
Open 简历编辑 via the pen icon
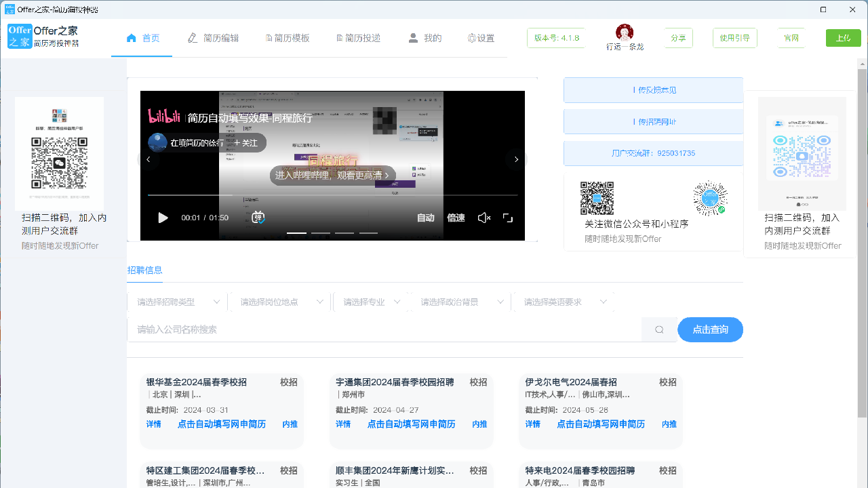193,38
